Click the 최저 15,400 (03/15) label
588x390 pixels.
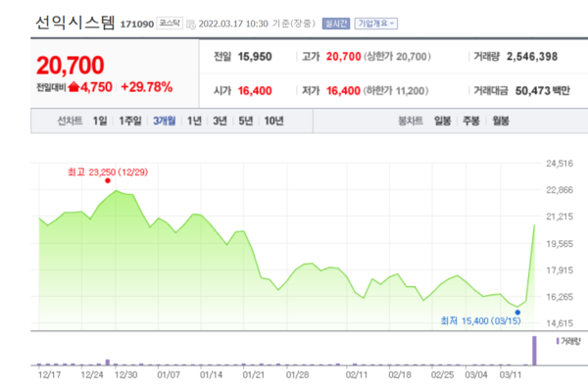(481, 321)
